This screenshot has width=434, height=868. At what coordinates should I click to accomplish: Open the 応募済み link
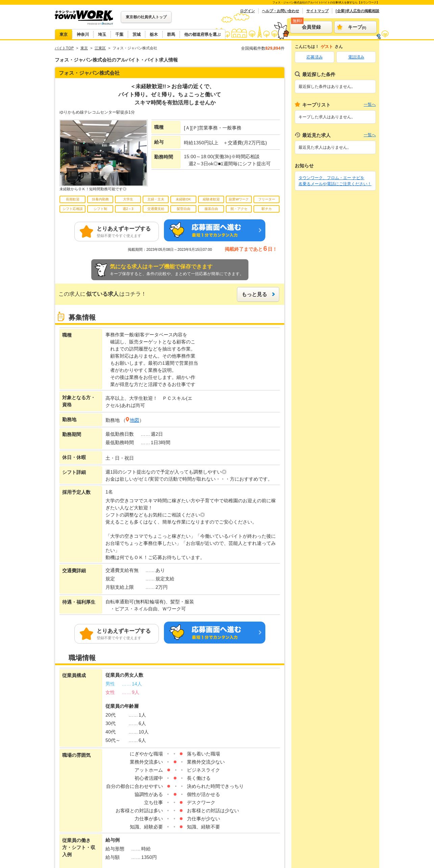click(x=314, y=57)
